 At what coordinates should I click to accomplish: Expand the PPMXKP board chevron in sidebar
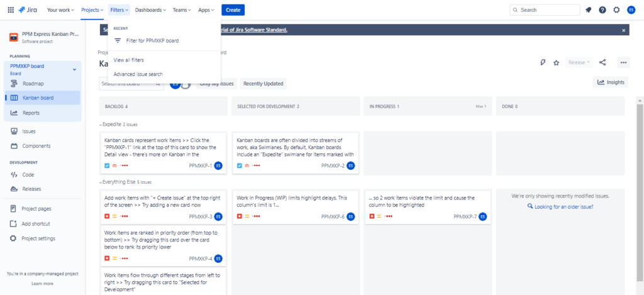pyautogui.click(x=74, y=69)
